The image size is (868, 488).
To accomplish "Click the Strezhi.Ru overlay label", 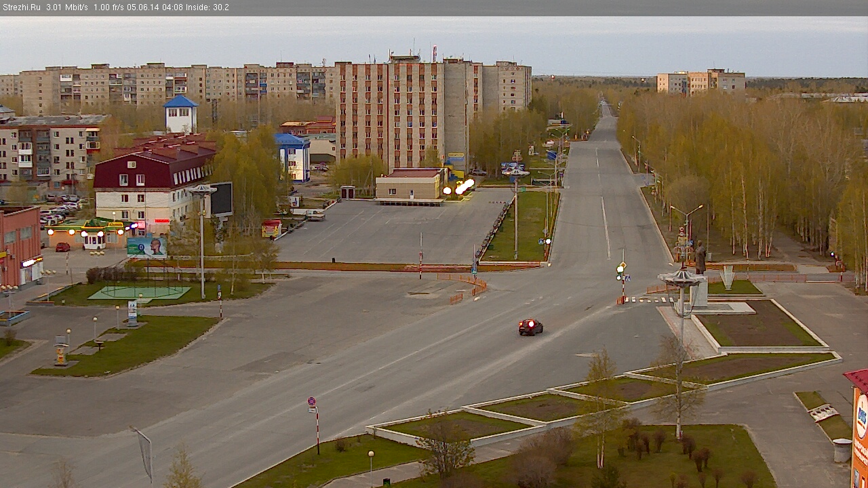I will pyautogui.click(x=22, y=7).
